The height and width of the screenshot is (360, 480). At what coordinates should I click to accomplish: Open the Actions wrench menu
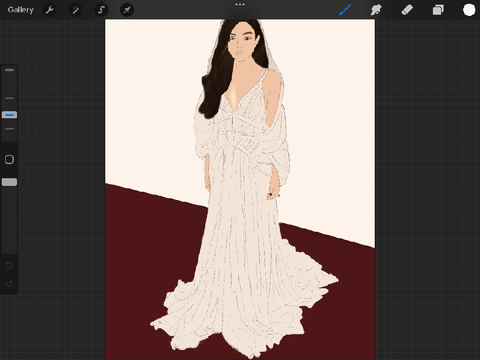coord(50,10)
